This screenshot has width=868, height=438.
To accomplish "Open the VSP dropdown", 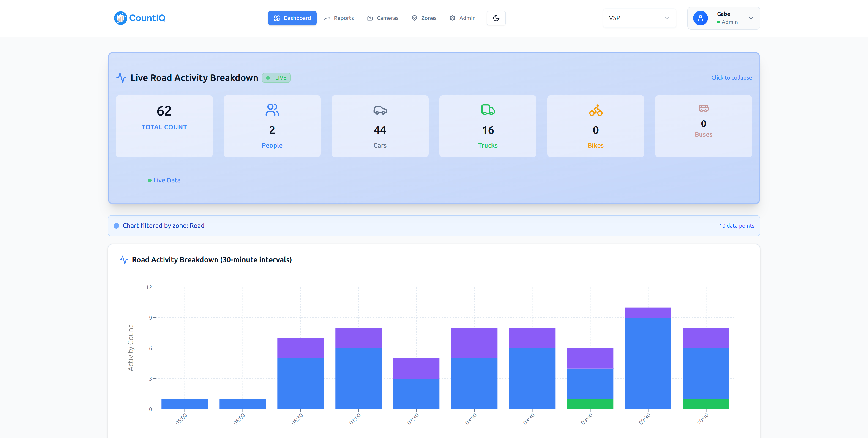I will (x=639, y=18).
